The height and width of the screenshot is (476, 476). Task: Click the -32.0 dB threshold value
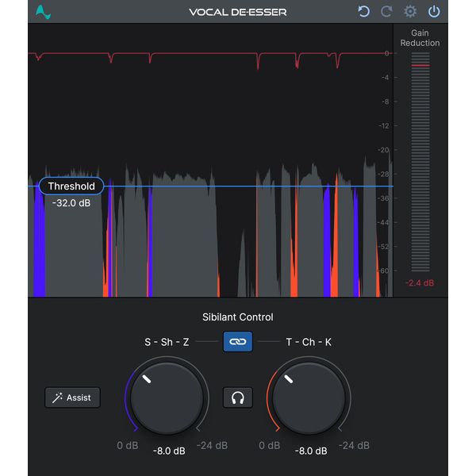(x=71, y=203)
